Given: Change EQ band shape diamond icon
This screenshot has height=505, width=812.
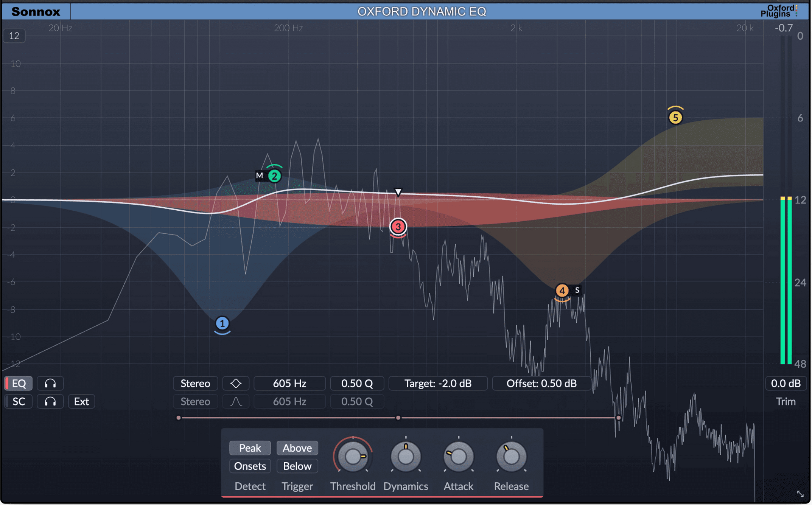Looking at the screenshot, I should (236, 383).
